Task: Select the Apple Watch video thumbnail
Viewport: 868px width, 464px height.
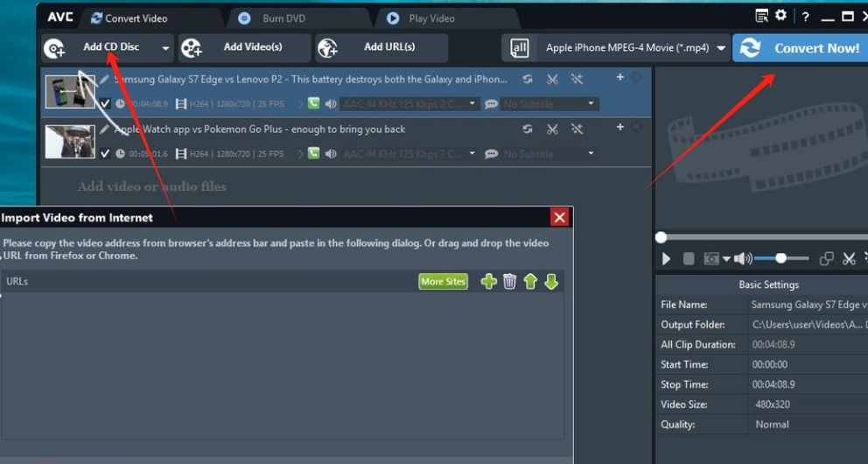Action: click(x=70, y=142)
